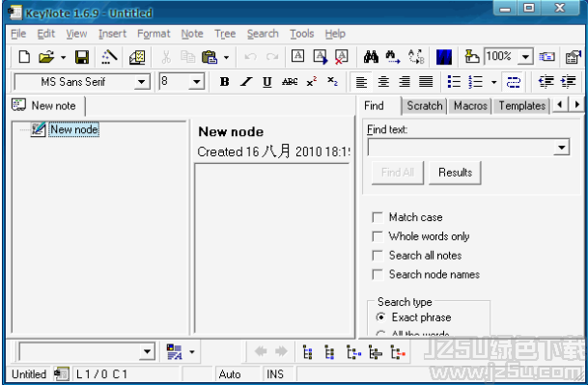Click the Find next binoculars icon

393,57
